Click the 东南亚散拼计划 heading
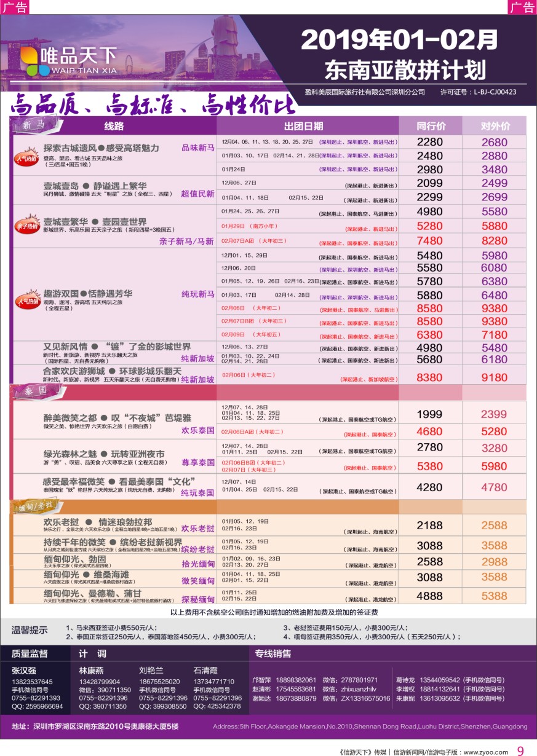537x756 pixels. coord(405,69)
